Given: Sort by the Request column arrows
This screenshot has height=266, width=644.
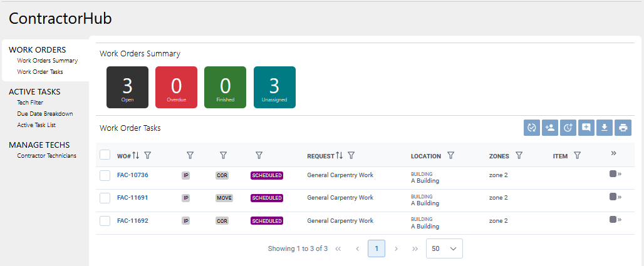Looking at the screenshot, I should 339,156.
